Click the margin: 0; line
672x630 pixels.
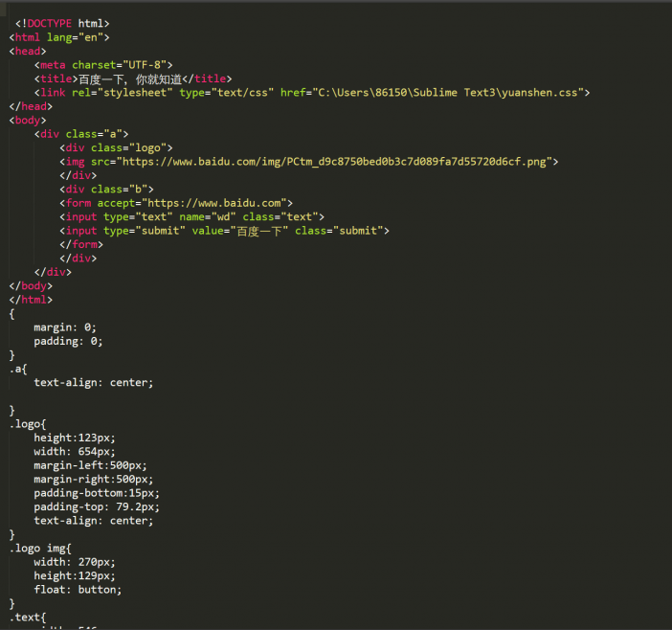(x=65, y=327)
